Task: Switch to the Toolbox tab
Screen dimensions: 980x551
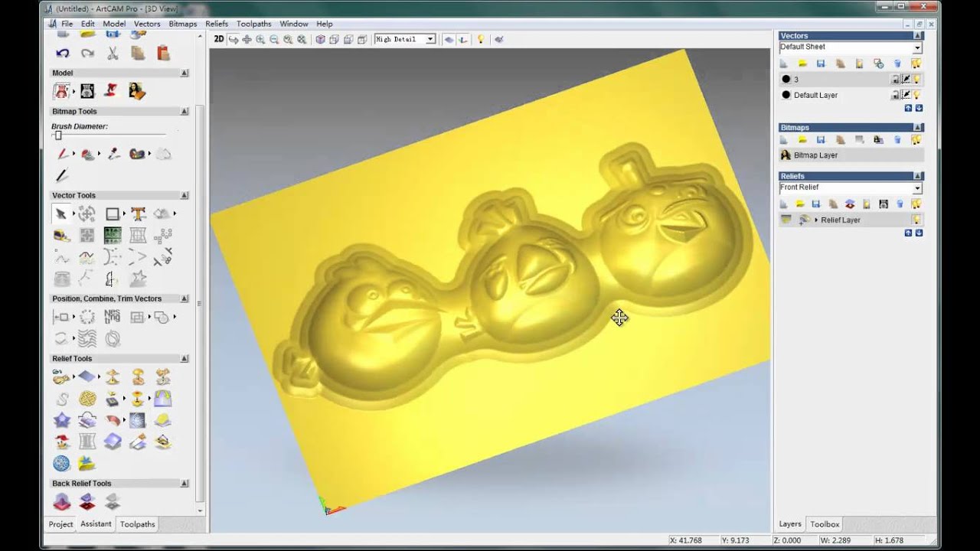Action: 825,524
